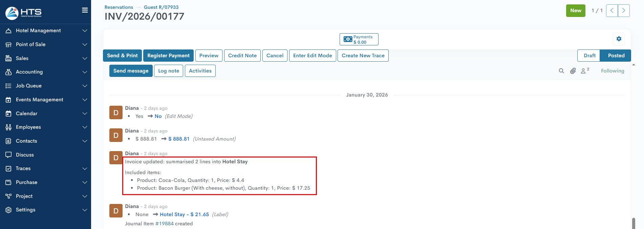Expand the Employees sidebar section
The image size is (644, 229).
pos(45,127)
